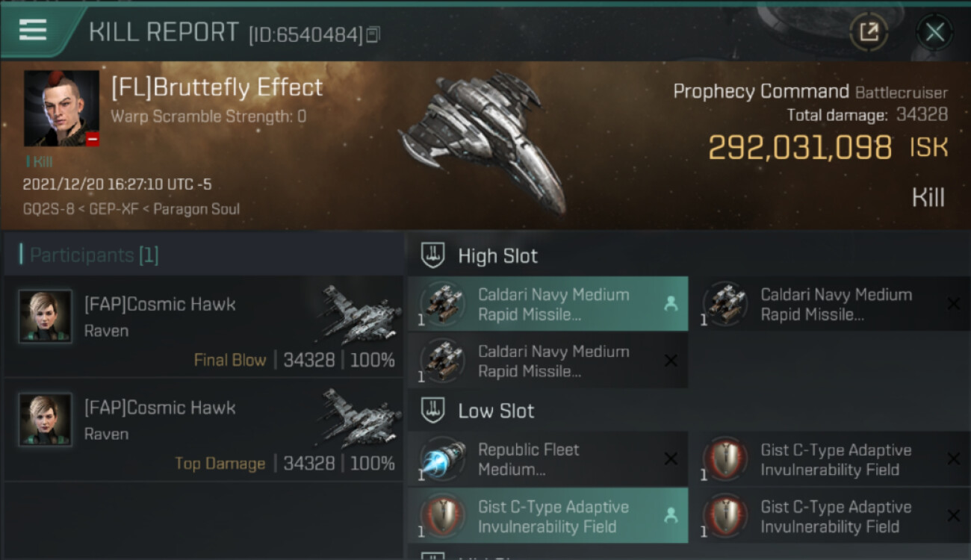Close the kill report window
The width and height of the screenshot is (971, 560).
point(934,32)
